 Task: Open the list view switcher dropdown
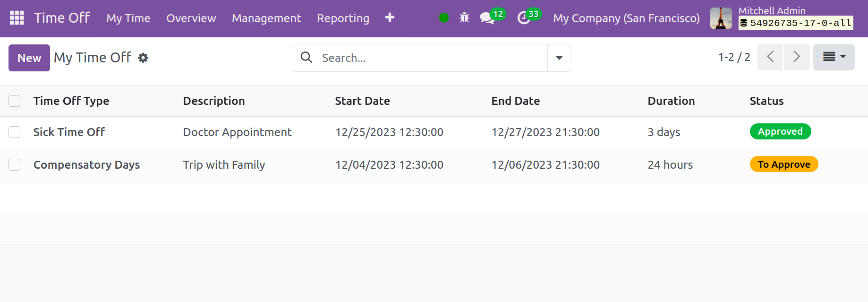point(834,57)
